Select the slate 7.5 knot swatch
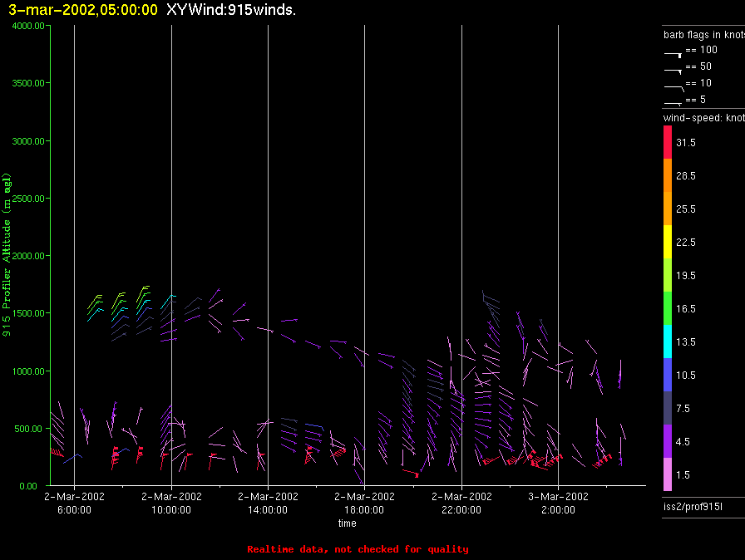 (x=668, y=408)
